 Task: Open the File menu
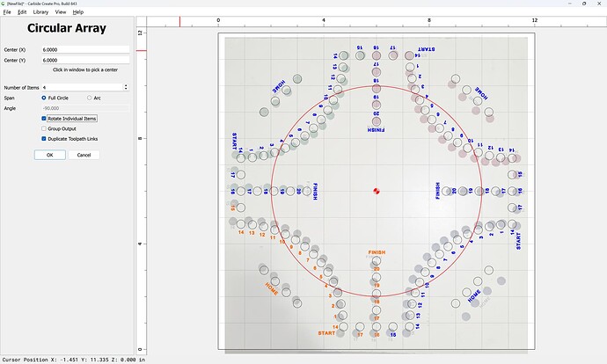[7, 12]
